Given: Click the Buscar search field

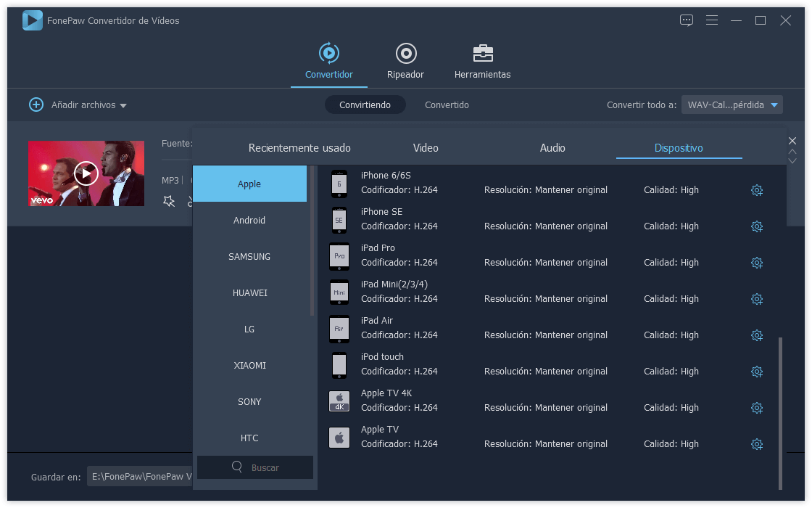Looking at the screenshot, I should point(255,467).
